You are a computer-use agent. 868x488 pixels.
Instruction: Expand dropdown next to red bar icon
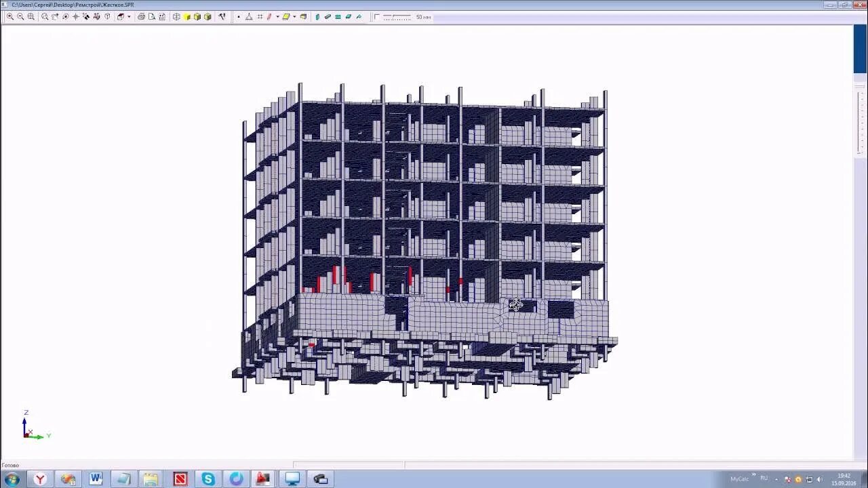277,16
